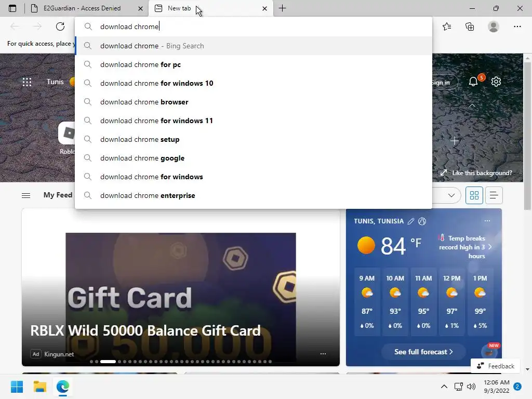Open Temp breaks record high alert
The width and height of the screenshot is (532, 399).
(x=464, y=247)
